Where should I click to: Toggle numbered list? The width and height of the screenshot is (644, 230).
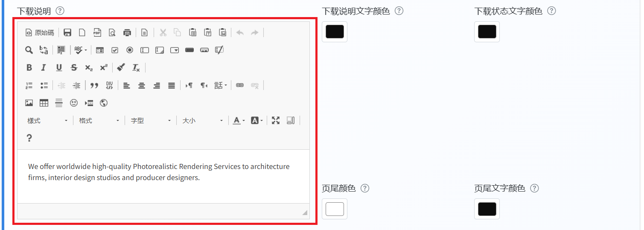point(29,85)
